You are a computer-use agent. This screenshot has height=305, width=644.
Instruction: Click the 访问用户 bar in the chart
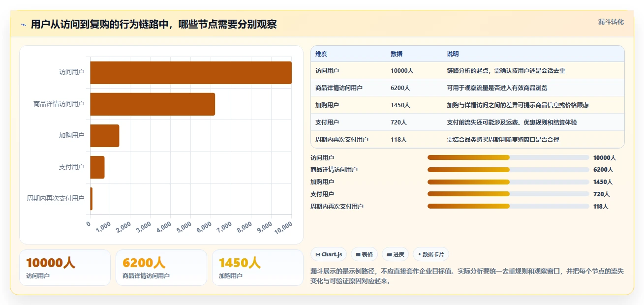click(x=191, y=72)
